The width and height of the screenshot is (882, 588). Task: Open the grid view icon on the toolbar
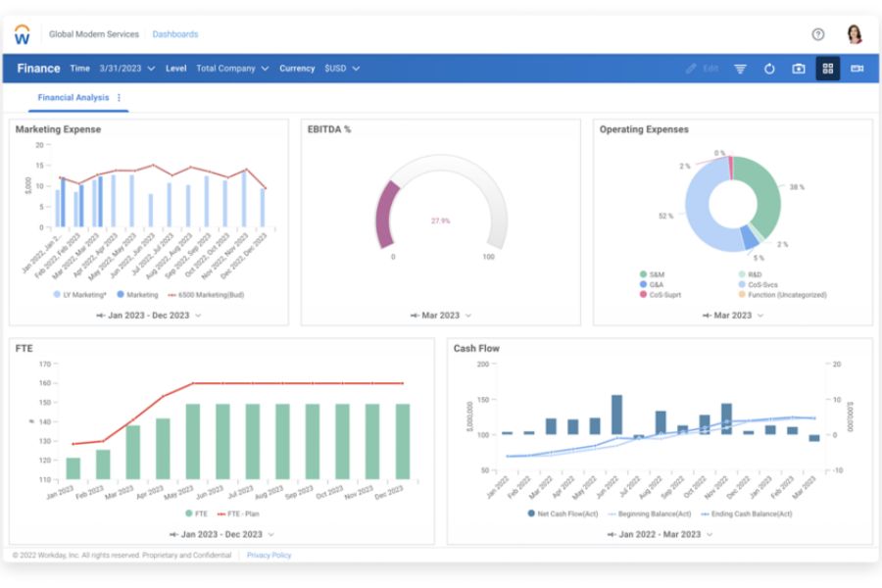pyautogui.click(x=829, y=69)
